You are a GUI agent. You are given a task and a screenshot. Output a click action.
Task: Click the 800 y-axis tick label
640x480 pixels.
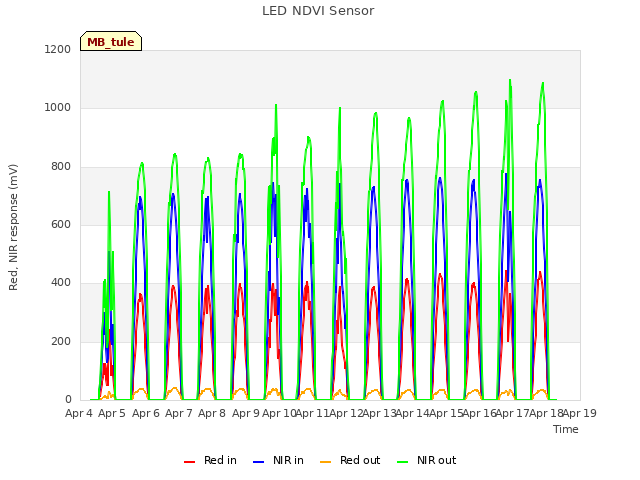[61, 167]
